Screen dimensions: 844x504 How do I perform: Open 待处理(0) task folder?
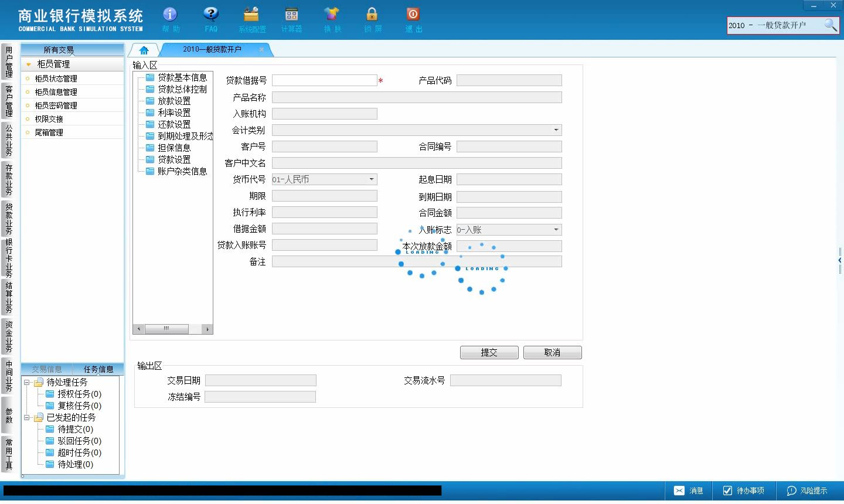(x=69, y=464)
